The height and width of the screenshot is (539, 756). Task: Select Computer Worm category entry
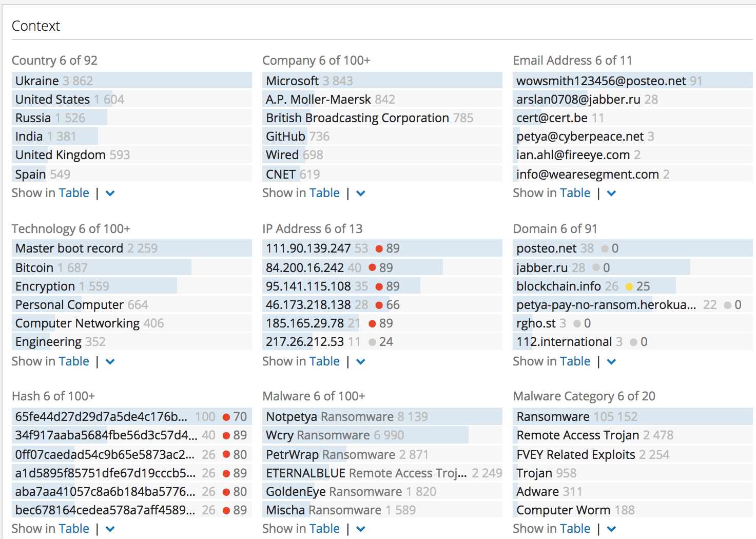633,510
